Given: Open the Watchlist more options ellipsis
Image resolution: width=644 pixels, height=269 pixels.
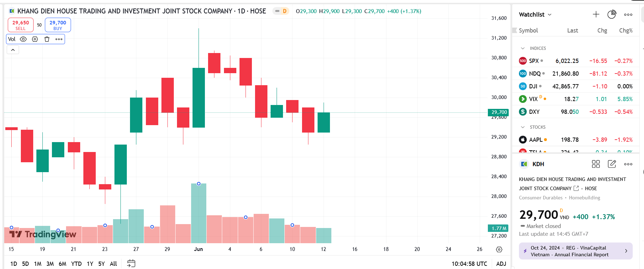Looking at the screenshot, I should [628, 14].
